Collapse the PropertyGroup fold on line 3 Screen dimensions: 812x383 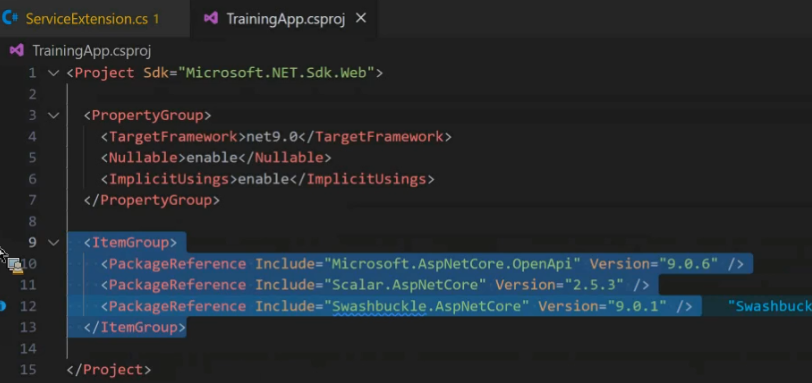click(x=53, y=115)
